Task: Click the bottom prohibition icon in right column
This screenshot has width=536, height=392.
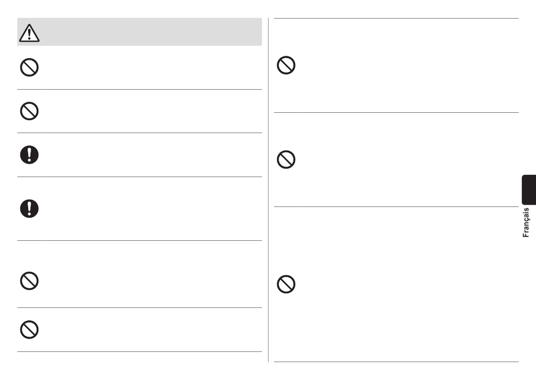Action: click(286, 284)
